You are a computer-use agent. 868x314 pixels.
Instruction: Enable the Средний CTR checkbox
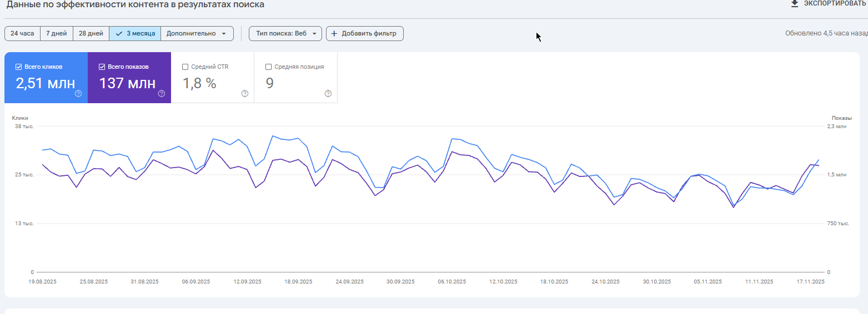tap(185, 67)
